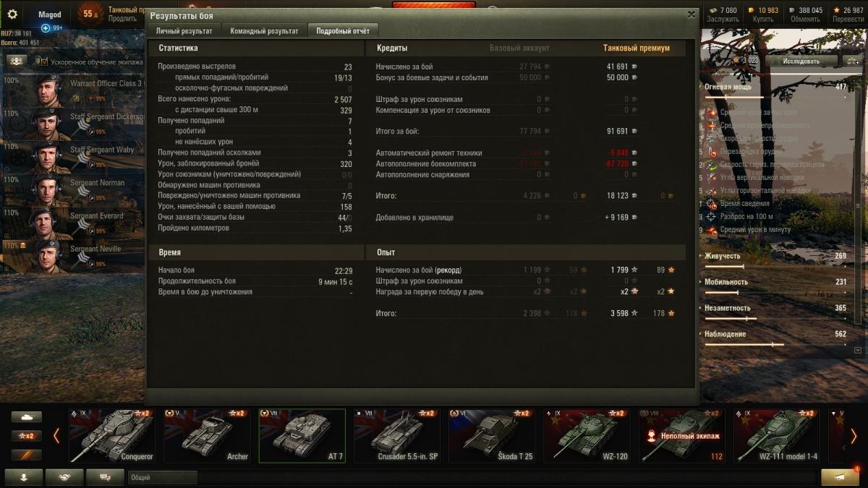Click the Наблюдение progress bar
This screenshot has height=488, width=868.
click(774, 344)
